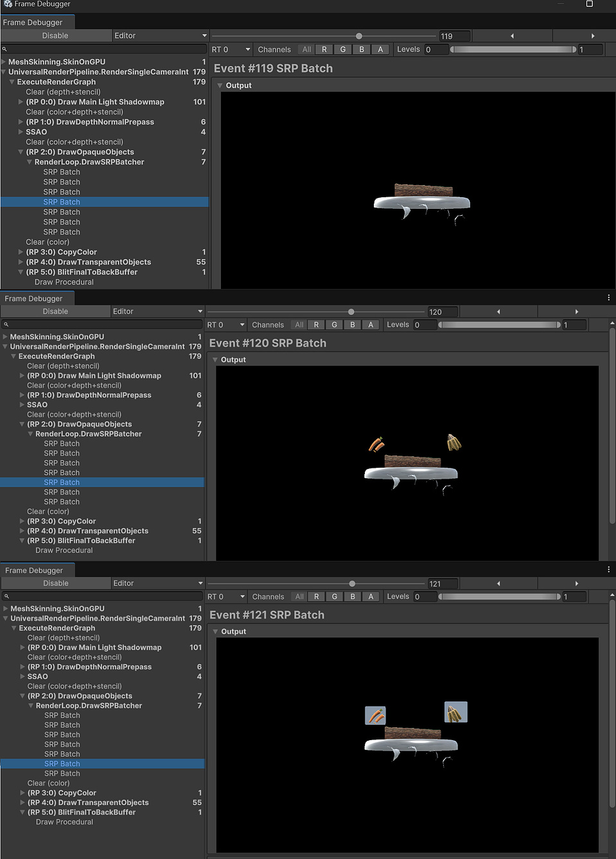Screen dimensions: 616x859
Task: Go to next event in event 119 panel
Action: [592, 36]
